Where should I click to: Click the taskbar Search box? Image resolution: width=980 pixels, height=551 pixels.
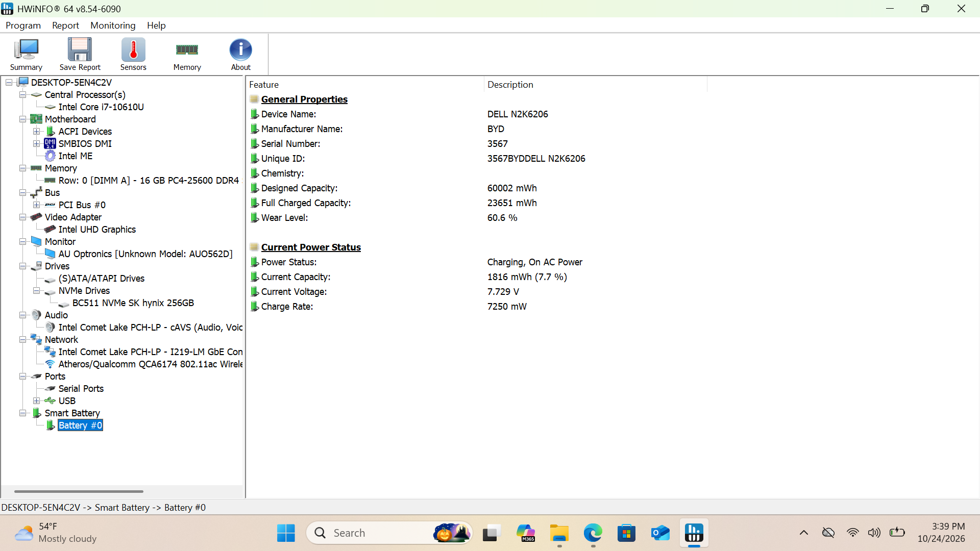click(389, 533)
